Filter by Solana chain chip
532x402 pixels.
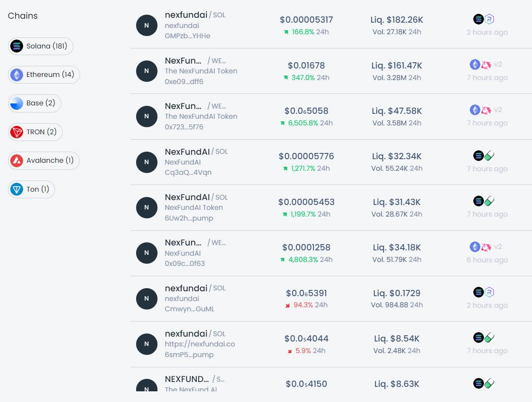click(40, 46)
